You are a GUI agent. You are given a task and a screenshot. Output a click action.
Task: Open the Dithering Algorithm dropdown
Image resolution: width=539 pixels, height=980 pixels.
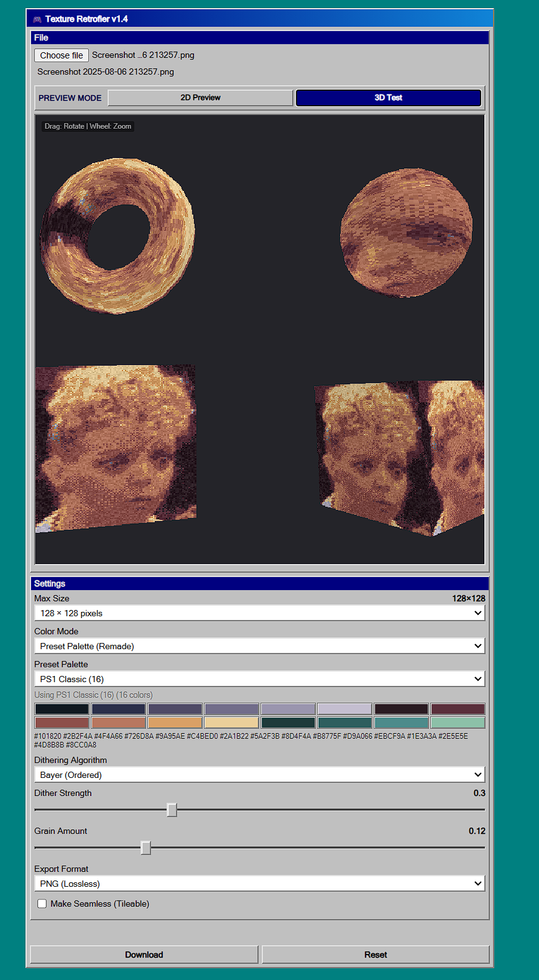(x=260, y=775)
